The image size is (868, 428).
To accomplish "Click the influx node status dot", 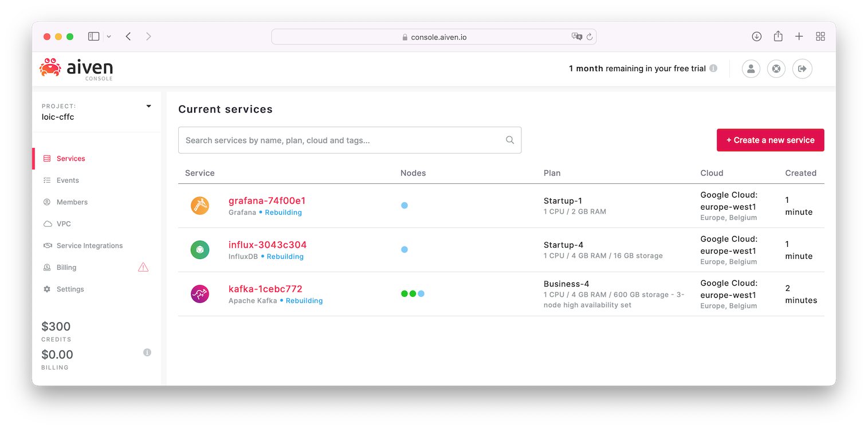I will pos(404,249).
